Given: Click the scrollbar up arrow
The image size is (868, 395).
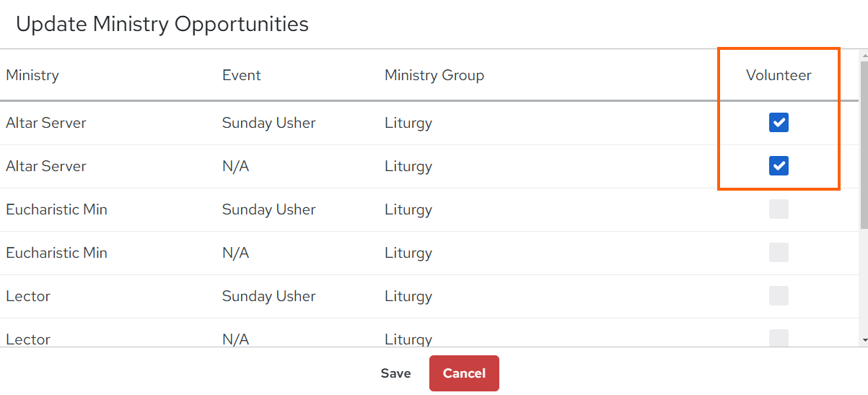Looking at the screenshot, I should click(x=864, y=54).
